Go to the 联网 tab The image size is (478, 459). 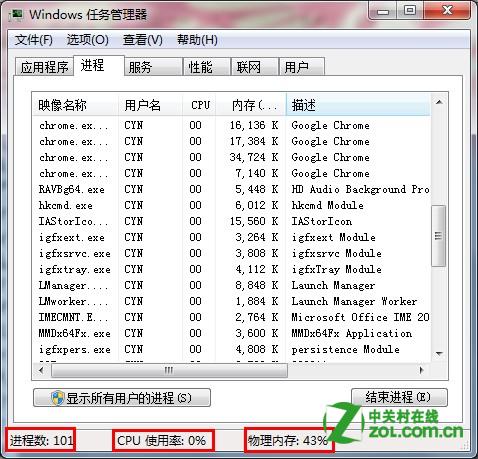pyautogui.click(x=255, y=67)
